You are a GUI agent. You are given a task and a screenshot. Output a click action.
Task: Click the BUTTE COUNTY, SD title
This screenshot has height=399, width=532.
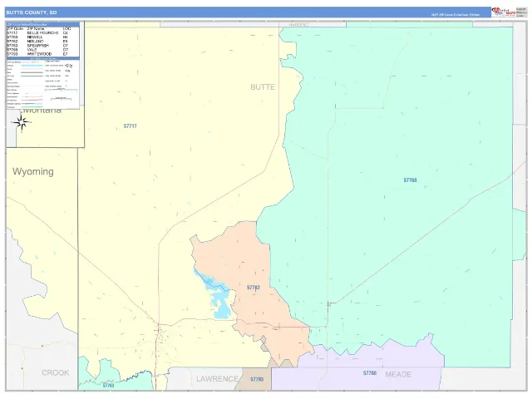point(32,12)
